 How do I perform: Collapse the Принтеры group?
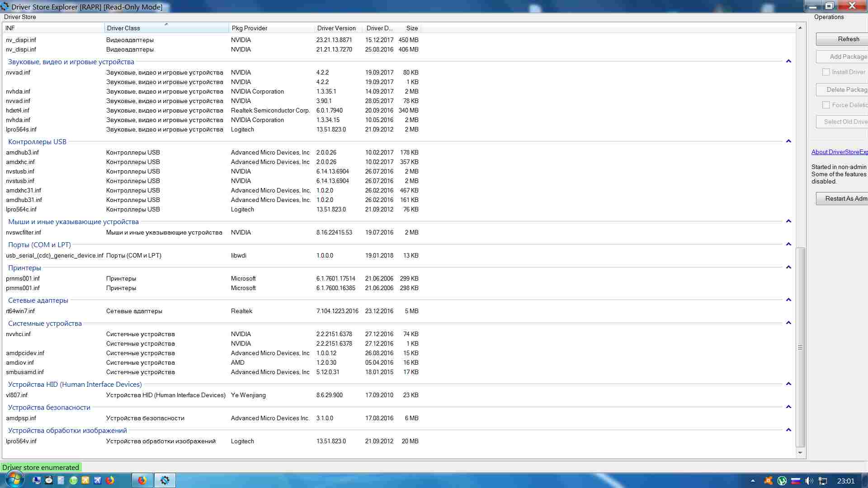[x=788, y=267]
